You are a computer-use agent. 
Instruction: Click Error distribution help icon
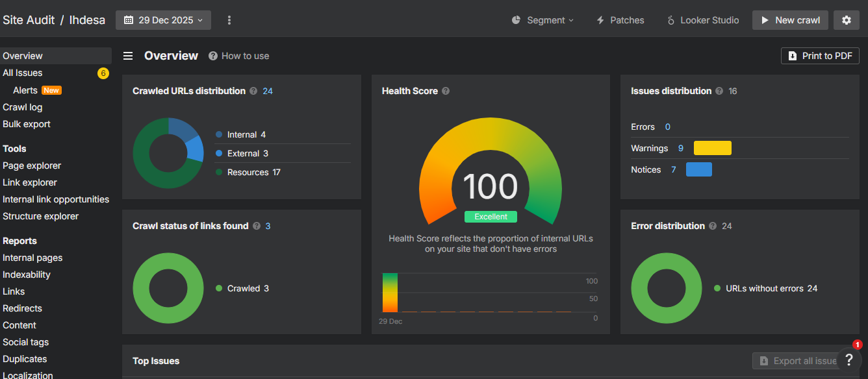coord(713,226)
